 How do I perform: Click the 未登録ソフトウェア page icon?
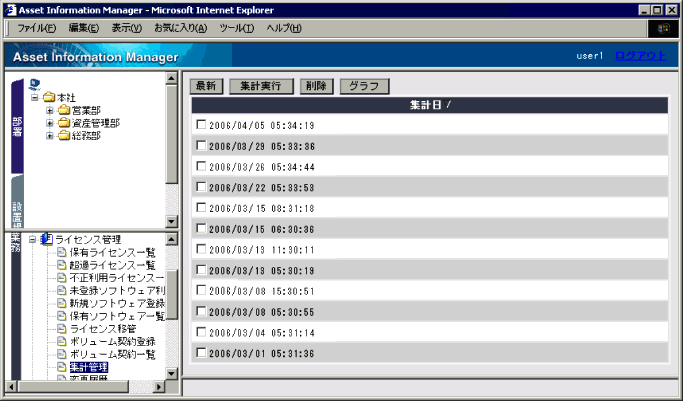coord(62,290)
